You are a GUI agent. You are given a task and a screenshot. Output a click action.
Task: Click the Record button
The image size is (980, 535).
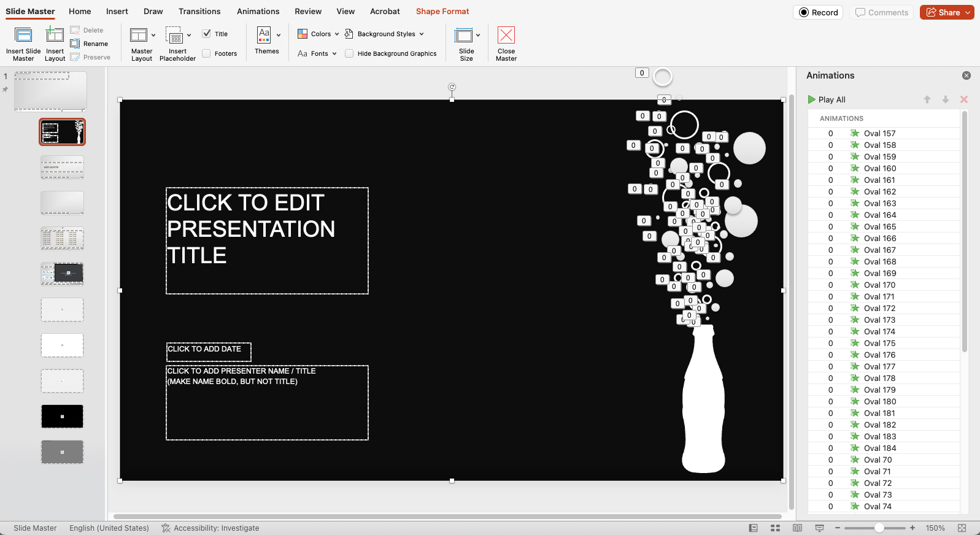(818, 12)
